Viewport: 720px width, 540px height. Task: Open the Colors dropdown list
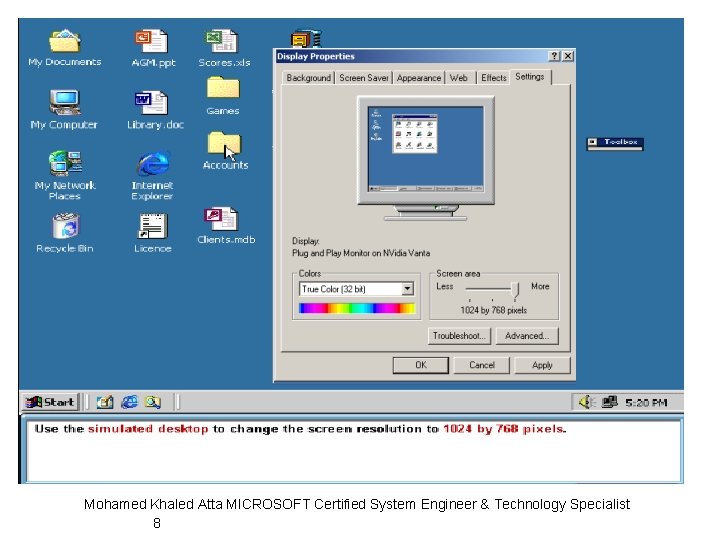pos(407,289)
